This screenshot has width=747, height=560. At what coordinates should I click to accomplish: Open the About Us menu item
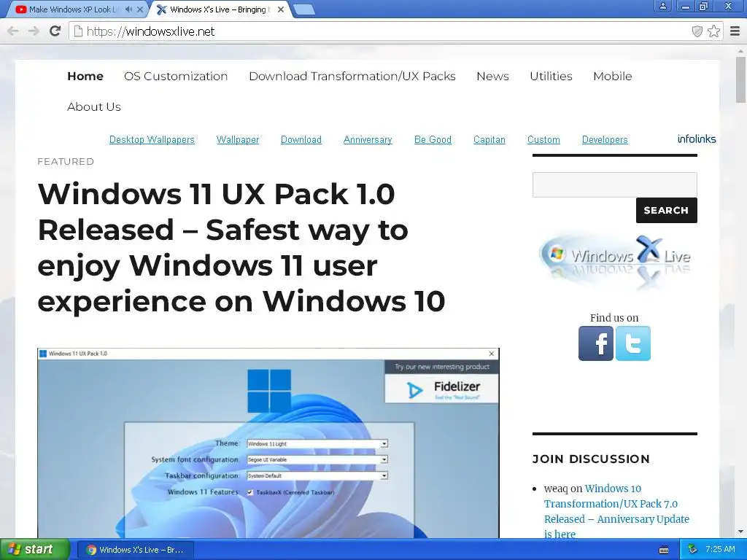(94, 106)
